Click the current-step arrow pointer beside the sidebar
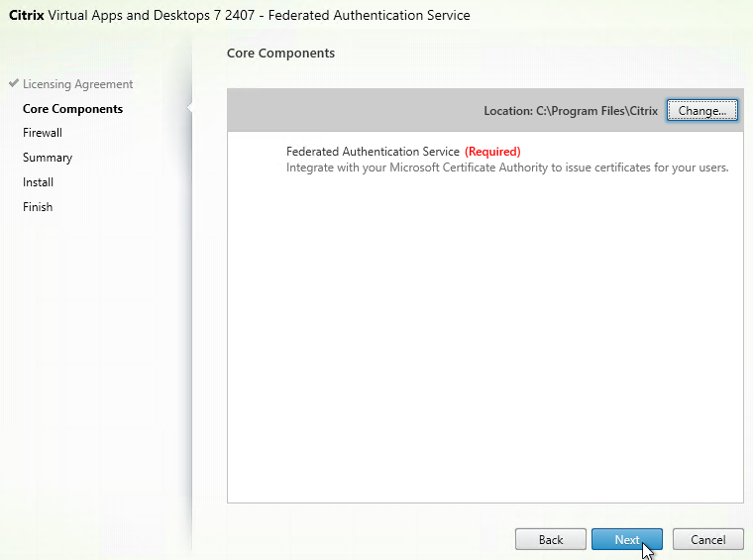753x560 pixels. [191, 109]
